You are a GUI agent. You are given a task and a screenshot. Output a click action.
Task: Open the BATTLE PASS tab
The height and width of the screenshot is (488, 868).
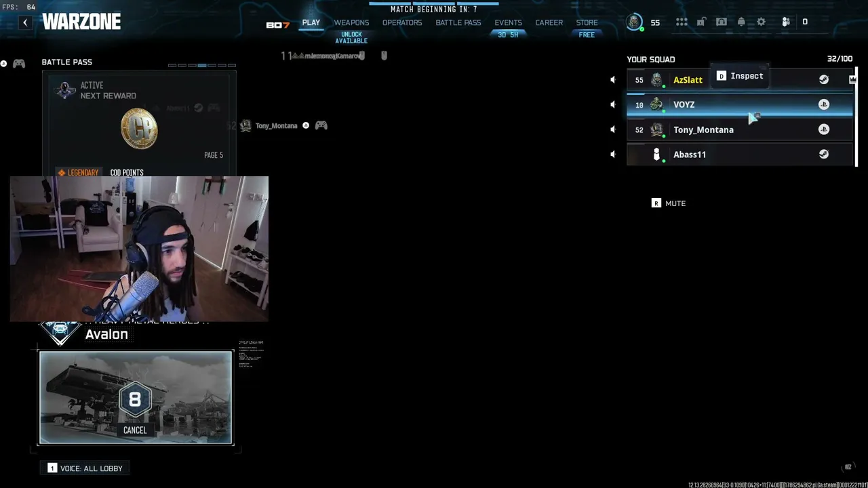point(458,22)
